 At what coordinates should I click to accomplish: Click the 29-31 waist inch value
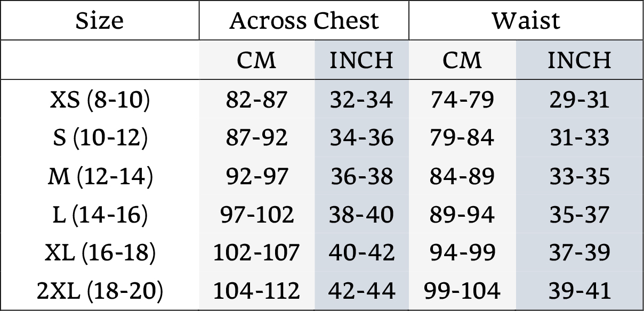point(579,100)
